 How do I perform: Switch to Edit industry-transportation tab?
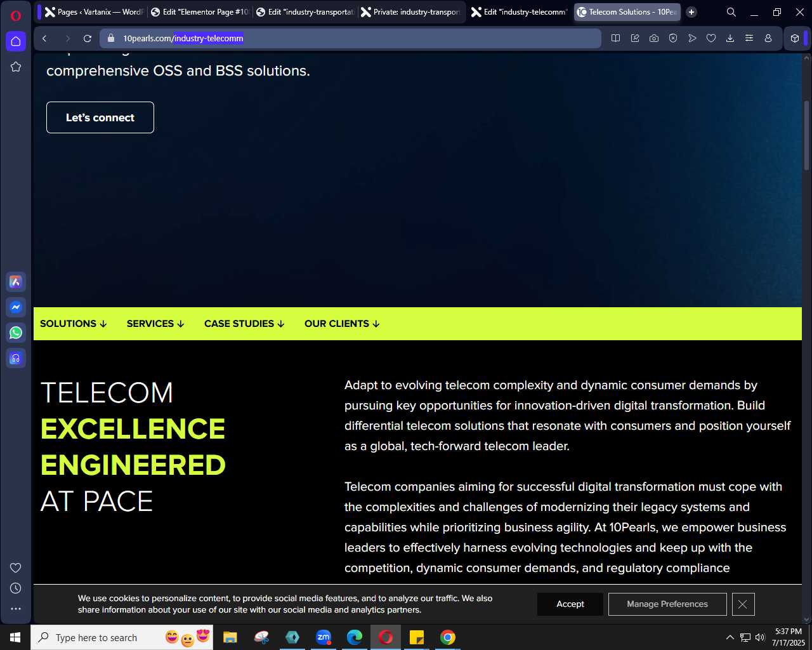[x=306, y=12]
